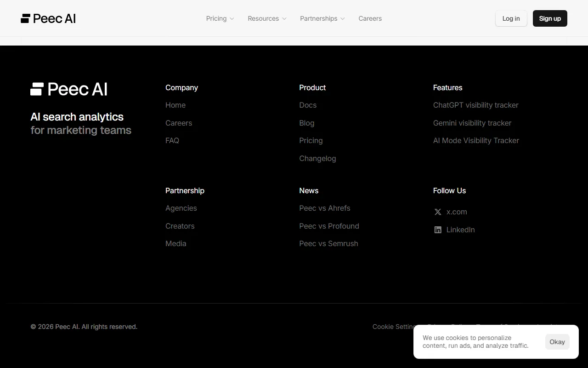Open the Docs link under Product

[307, 105]
